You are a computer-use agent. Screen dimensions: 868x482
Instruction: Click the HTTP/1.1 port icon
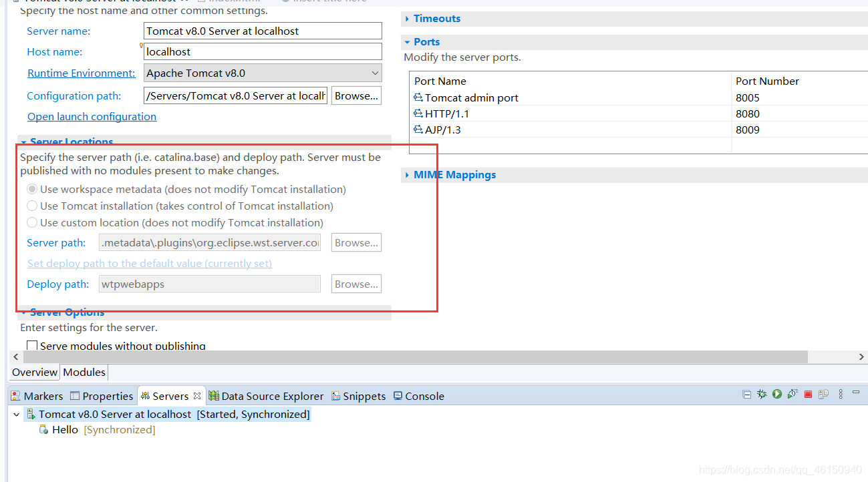(x=418, y=113)
